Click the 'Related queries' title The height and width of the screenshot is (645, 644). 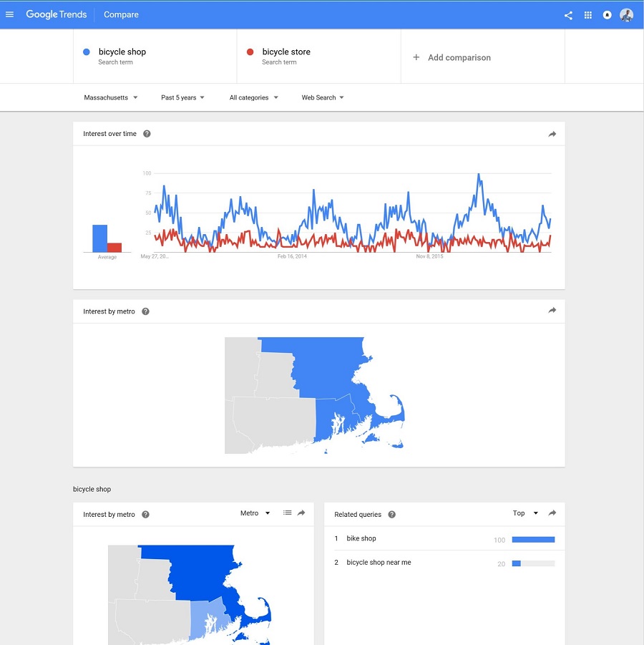click(x=358, y=514)
